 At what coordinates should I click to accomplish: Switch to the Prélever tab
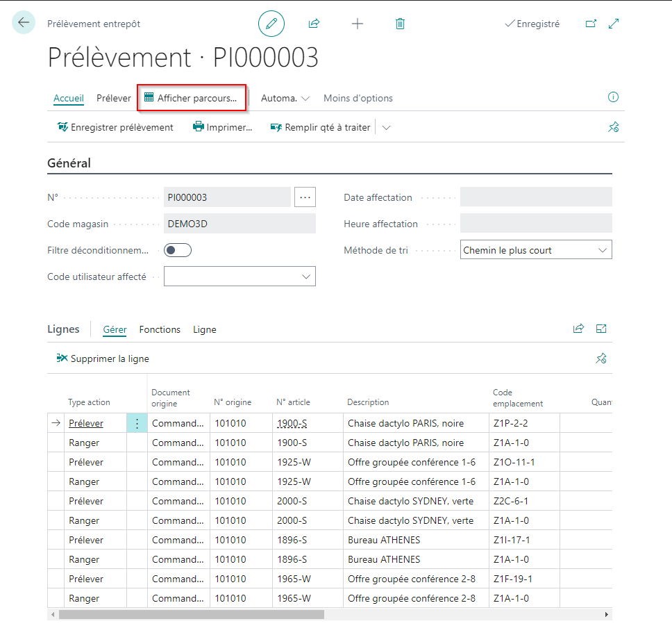click(114, 98)
